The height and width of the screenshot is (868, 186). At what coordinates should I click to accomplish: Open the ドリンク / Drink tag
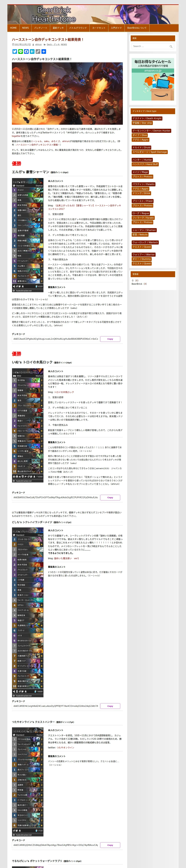(x=141, y=193)
